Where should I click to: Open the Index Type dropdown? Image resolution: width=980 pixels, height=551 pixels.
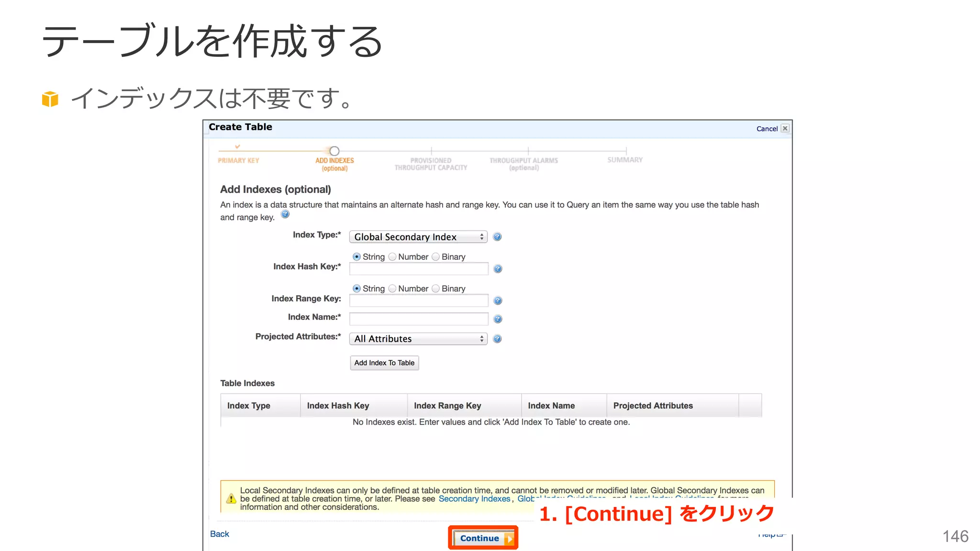pyautogui.click(x=418, y=237)
